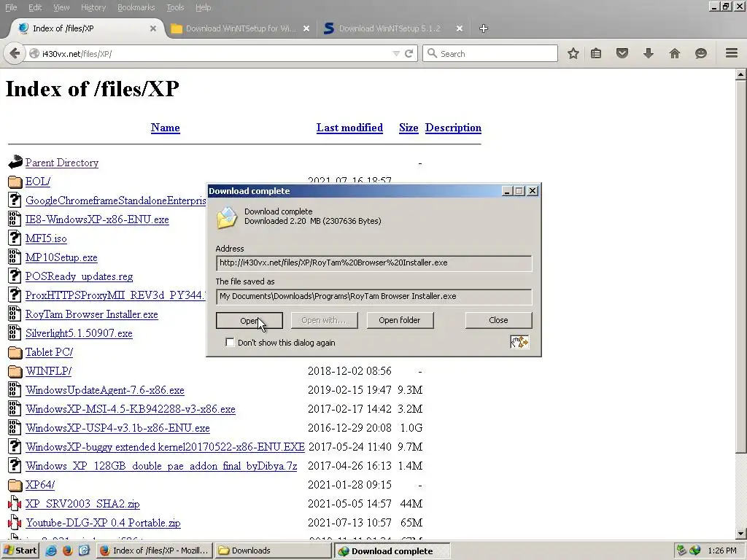This screenshot has width=747, height=560.
Task: Click the second system tray globe icon
Action: pyautogui.click(x=695, y=551)
